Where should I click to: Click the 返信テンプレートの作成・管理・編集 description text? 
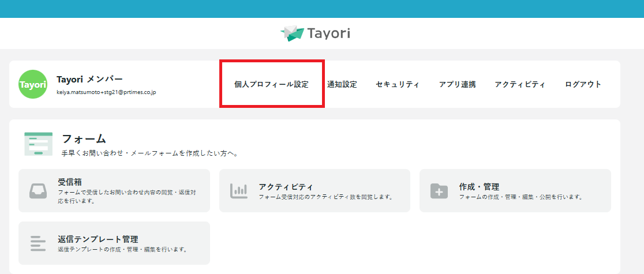pos(123,249)
